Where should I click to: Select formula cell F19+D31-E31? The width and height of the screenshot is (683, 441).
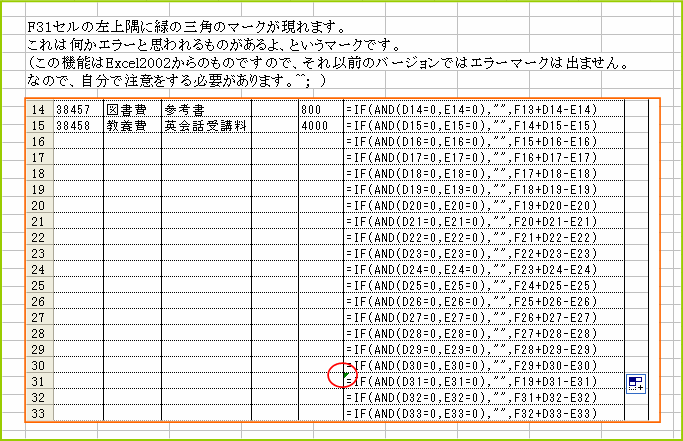click(484, 381)
